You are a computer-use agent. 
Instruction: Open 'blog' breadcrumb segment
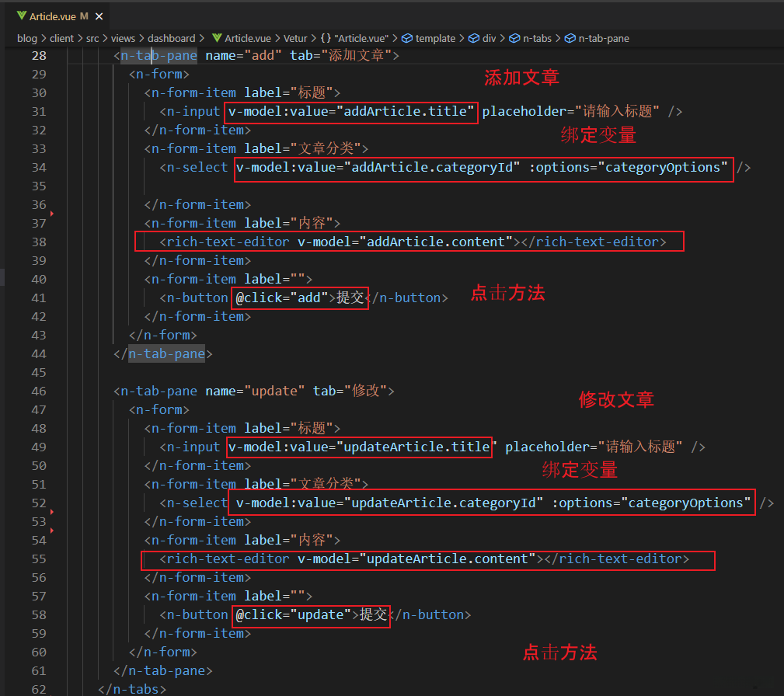coord(27,39)
